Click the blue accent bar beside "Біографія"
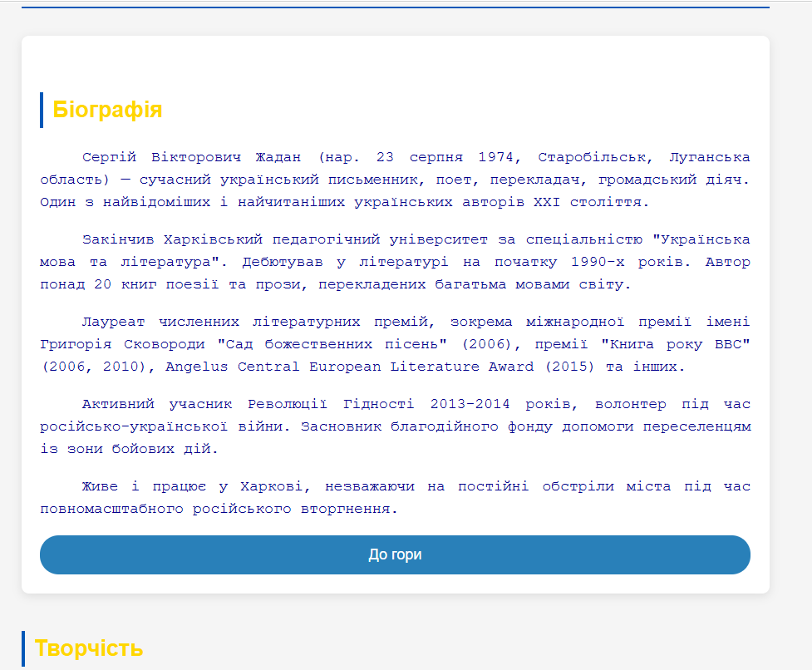This screenshot has height=670, width=812. coord(42,110)
